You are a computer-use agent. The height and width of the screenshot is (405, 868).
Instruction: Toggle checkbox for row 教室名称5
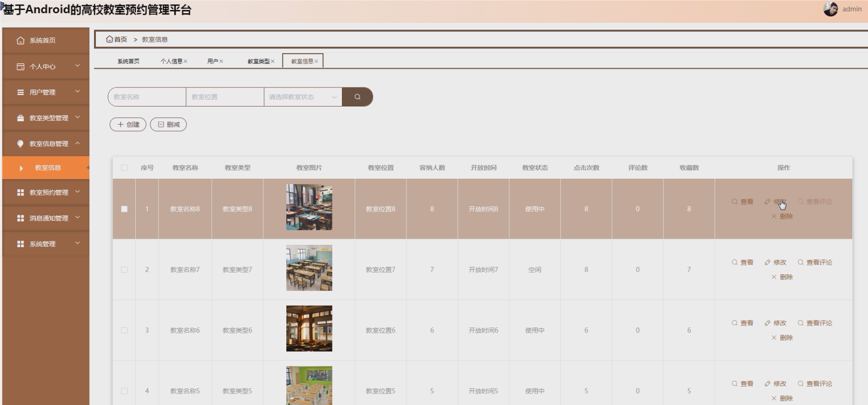click(x=124, y=391)
